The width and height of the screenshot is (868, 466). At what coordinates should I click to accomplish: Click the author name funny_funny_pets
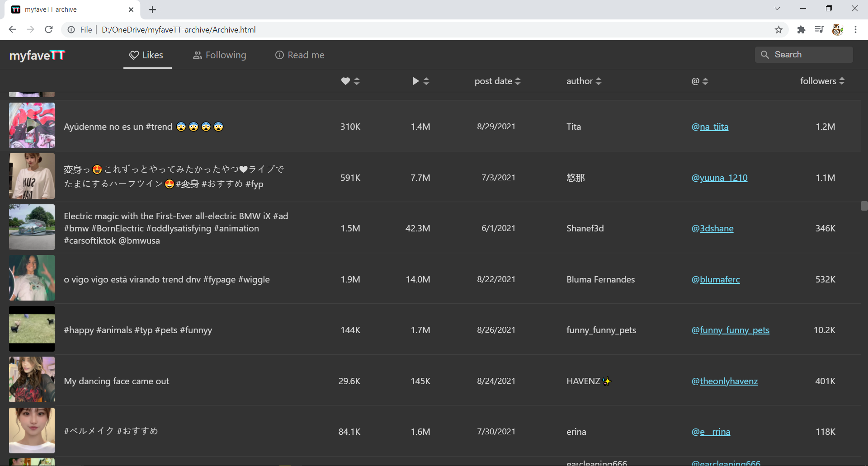(601, 330)
